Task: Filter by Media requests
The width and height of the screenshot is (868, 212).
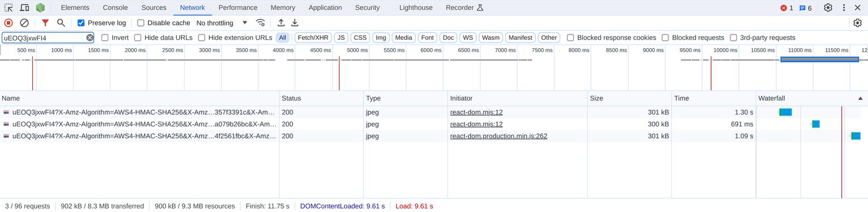Action: (404, 37)
